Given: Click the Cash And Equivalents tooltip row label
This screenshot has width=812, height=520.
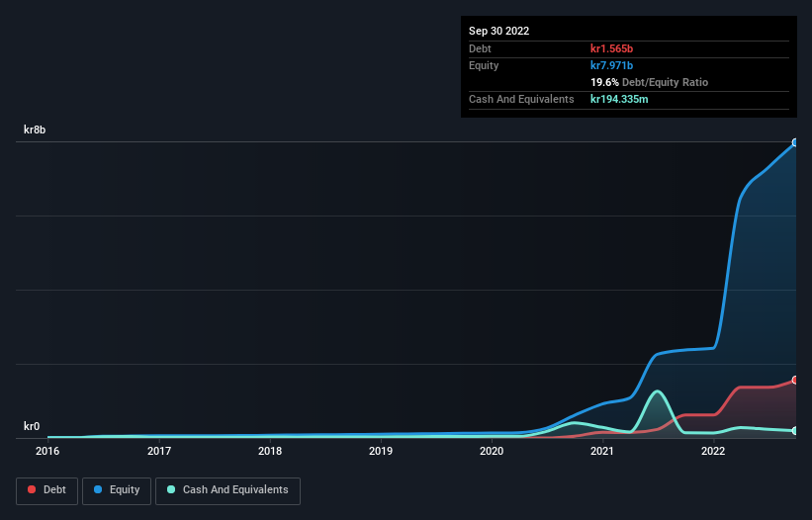Looking at the screenshot, I should 521,99.
